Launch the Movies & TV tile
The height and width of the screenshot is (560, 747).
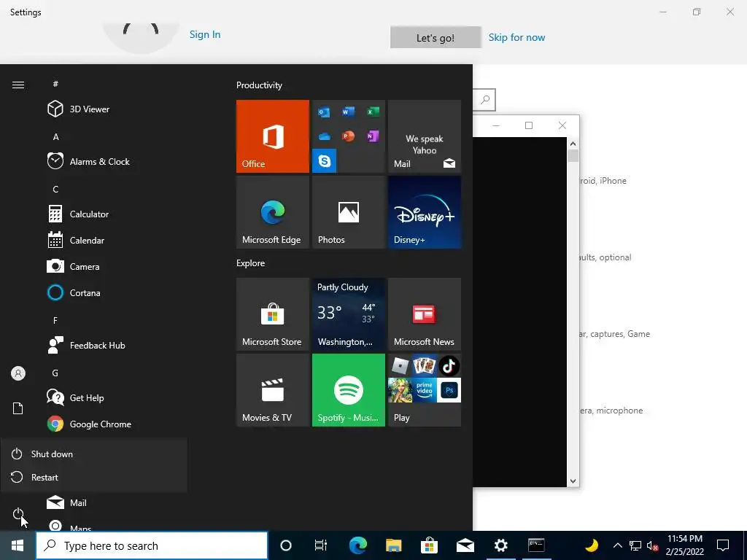(273, 390)
